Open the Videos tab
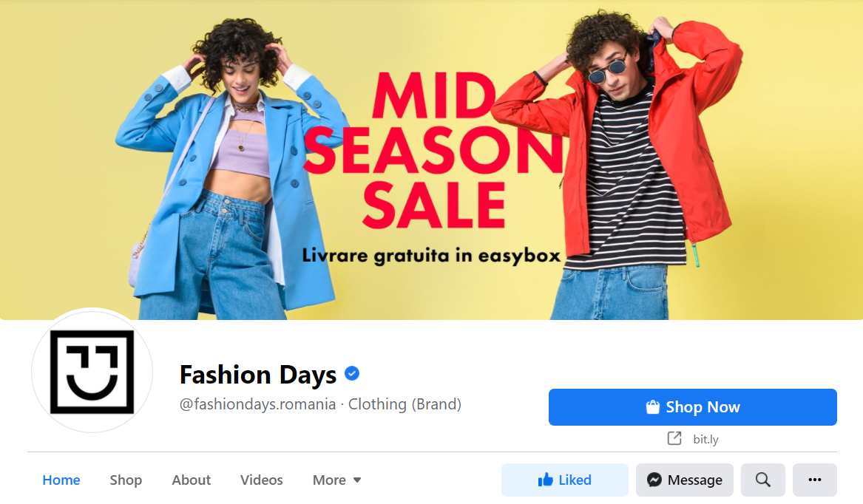 (262, 480)
